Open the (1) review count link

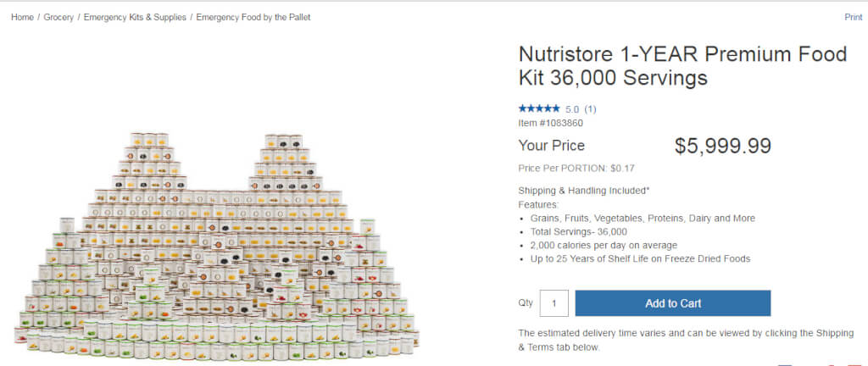pyautogui.click(x=591, y=108)
